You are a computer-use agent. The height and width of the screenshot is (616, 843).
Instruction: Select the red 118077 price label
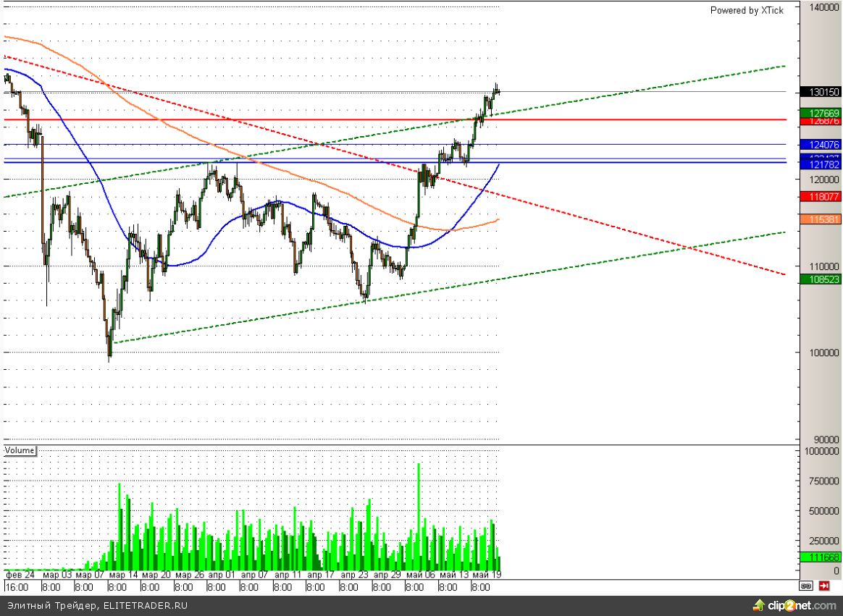tap(821, 197)
